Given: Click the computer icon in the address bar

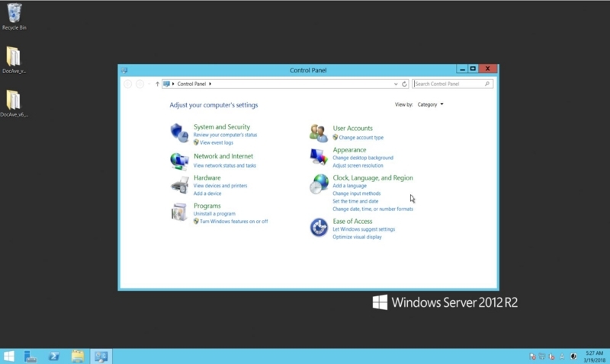Looking at the screenshot, I should pos(166,84).
